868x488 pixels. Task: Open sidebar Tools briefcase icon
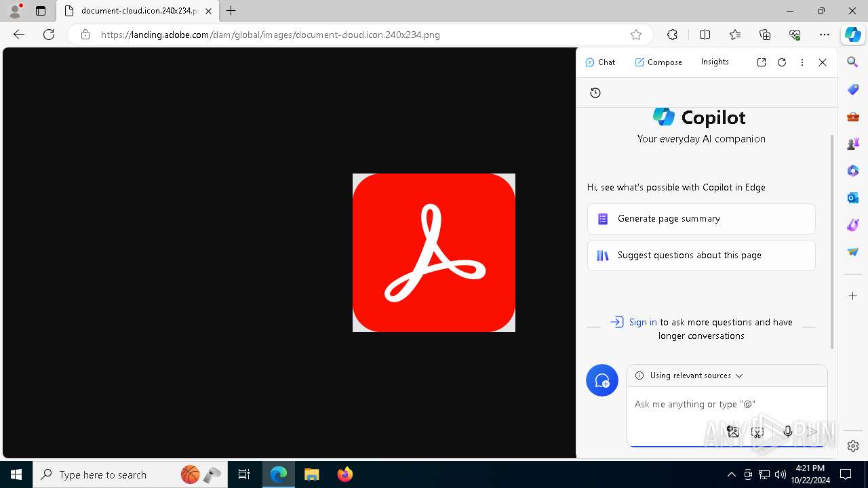tap(853, 117)
